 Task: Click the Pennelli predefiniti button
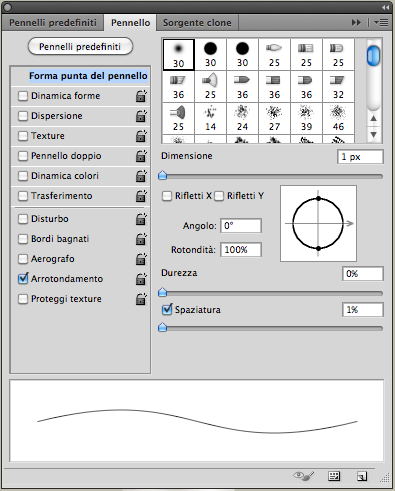click(x=80, y=47)
